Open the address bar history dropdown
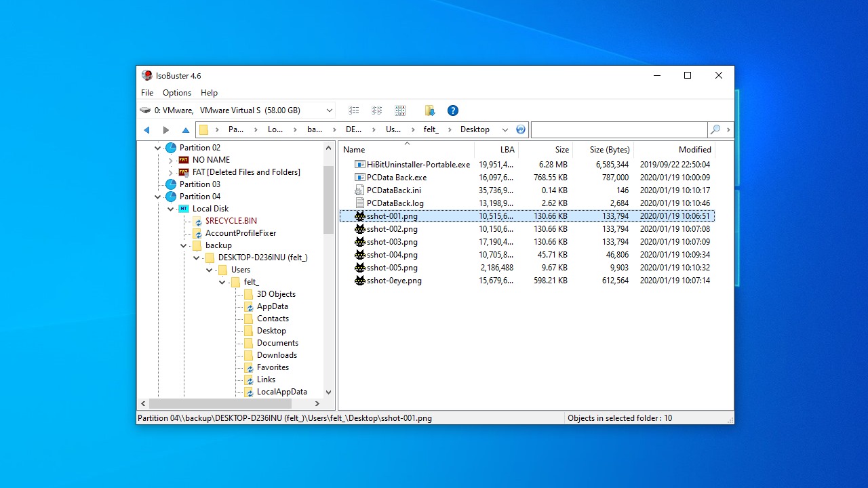This screenshot has height=488, width=868. [505, 129]
